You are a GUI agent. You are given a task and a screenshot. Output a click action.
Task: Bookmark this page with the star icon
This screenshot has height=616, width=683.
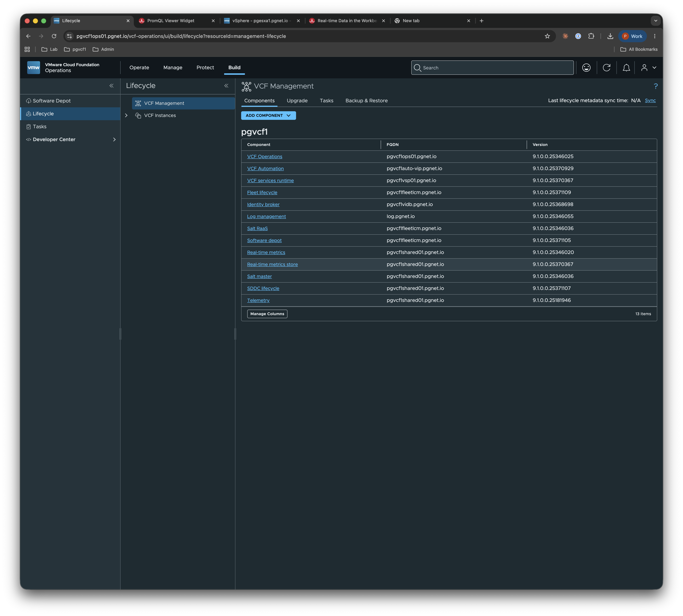[547, 36]
